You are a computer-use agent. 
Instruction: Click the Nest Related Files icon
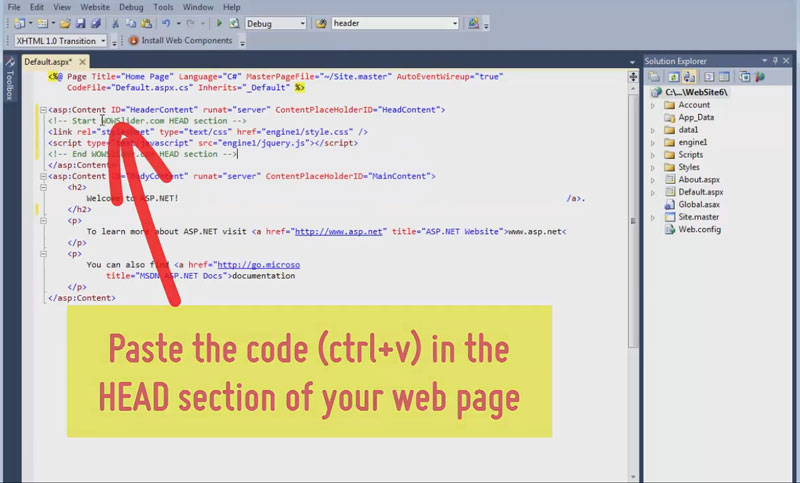pyautogui.click(x=689, y=77)
